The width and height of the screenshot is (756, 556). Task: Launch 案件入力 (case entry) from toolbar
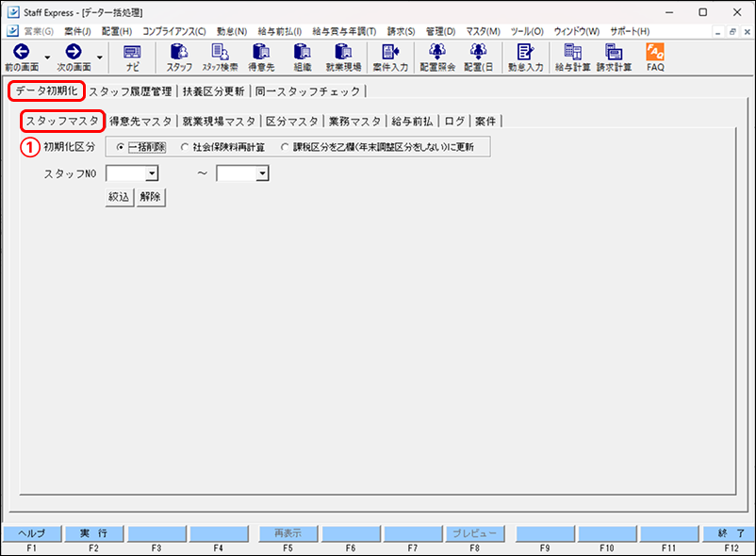pos(391,58)
